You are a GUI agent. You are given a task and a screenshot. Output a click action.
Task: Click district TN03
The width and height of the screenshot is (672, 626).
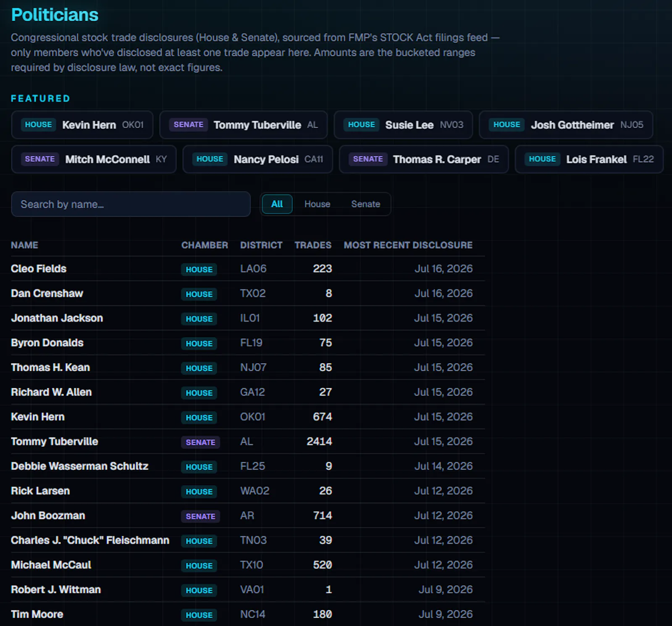coord(253,540)
